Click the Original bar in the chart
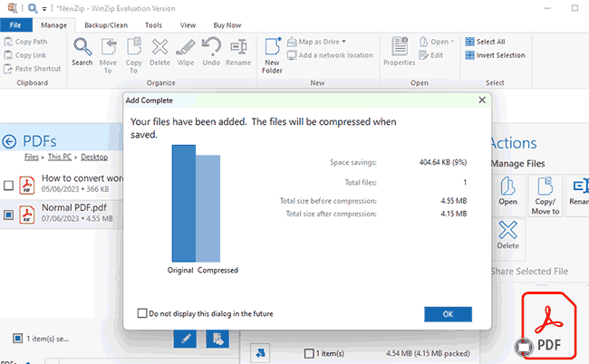This screenshot has height=364, width=589. tap(184, 203)
